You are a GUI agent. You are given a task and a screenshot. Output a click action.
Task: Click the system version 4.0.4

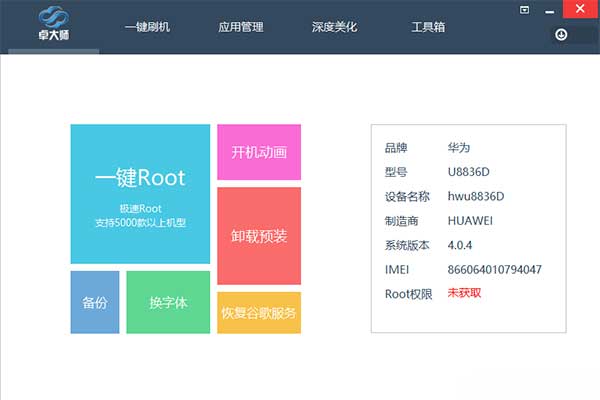[x=460, y=245]
